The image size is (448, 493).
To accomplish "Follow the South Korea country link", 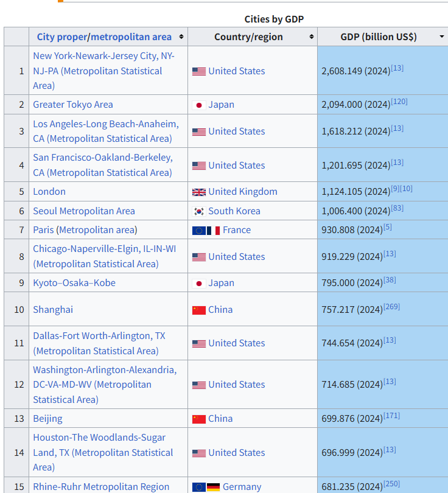I will (234, 211).
